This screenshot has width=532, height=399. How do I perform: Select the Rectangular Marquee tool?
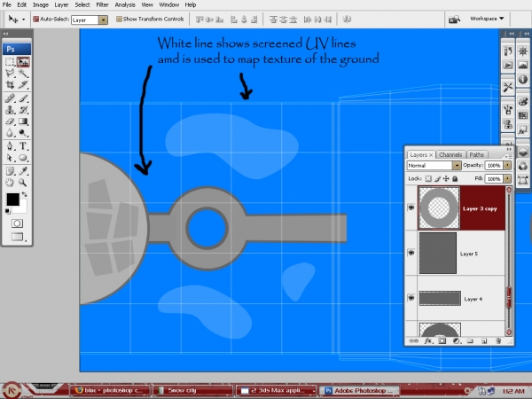[x=10, y=62]
